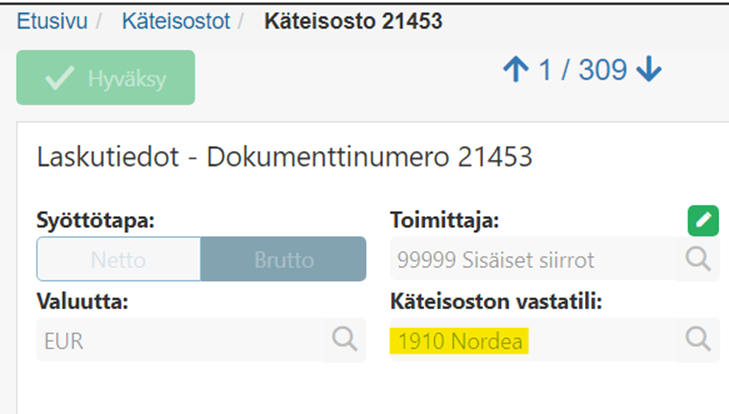Click the Syöttötapa label
The image size is (729, 414).
coord(95,220)
